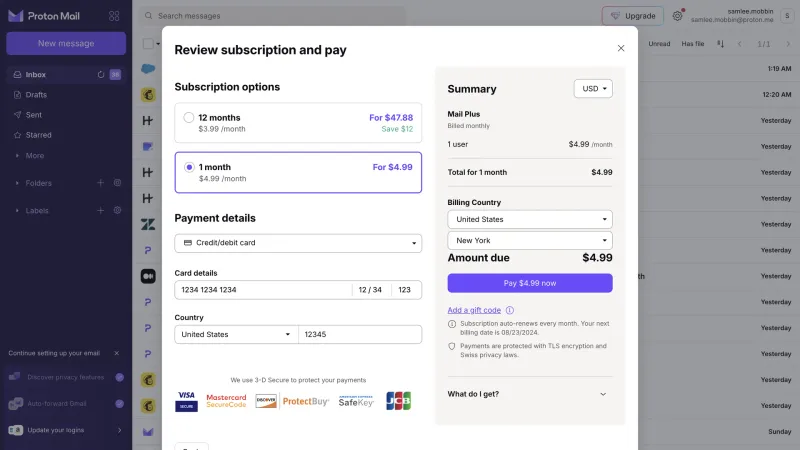Image resolution: width=800 pixels, height=450 pixels.
Task: Click the info icon beside Add a gift code
Action: [510, 310]
